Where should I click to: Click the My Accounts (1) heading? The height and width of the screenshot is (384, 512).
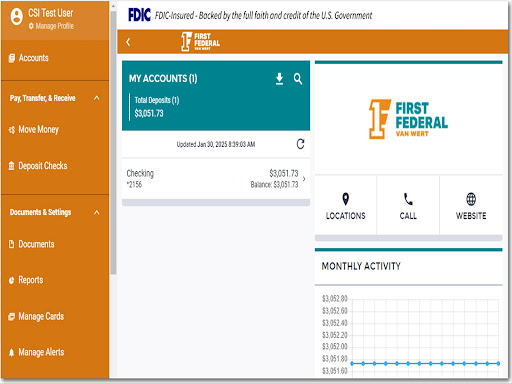coord(163,79)
